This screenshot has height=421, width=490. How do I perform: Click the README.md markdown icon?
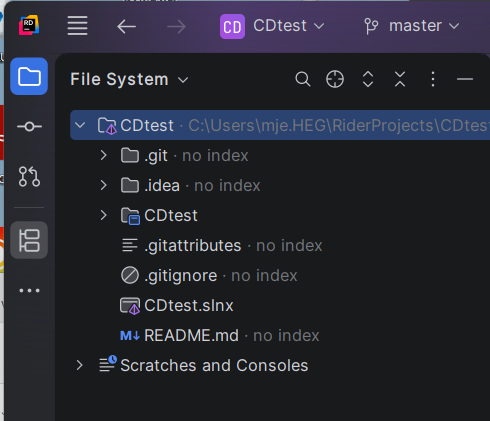(130, 335)
